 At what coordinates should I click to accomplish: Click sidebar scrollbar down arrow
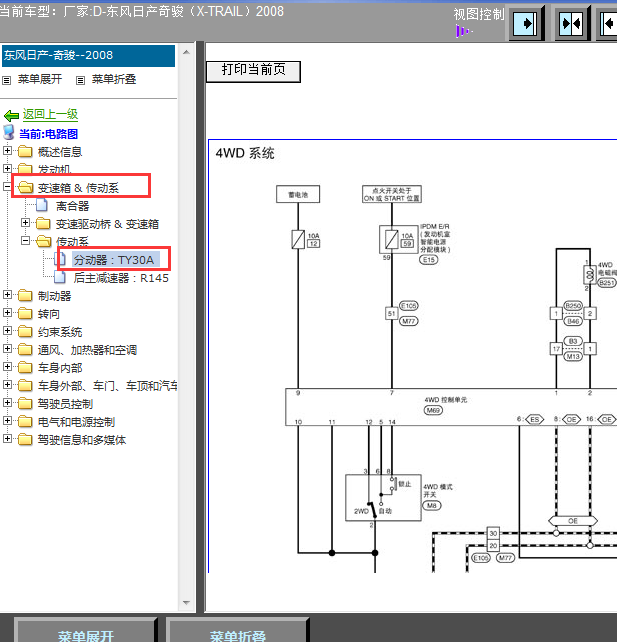click(186, 603)
